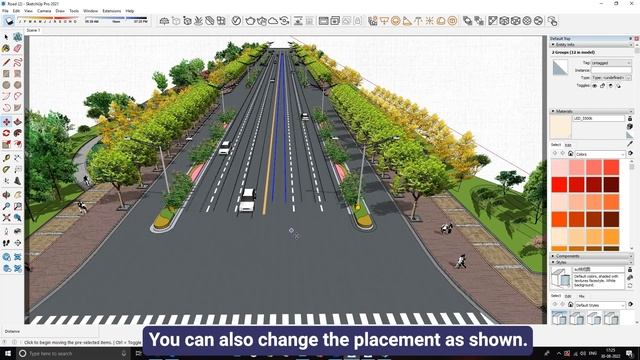The height and width of the screenshot is (360, 640).
Task: Select the Move tool
Action: pos(6,122)
